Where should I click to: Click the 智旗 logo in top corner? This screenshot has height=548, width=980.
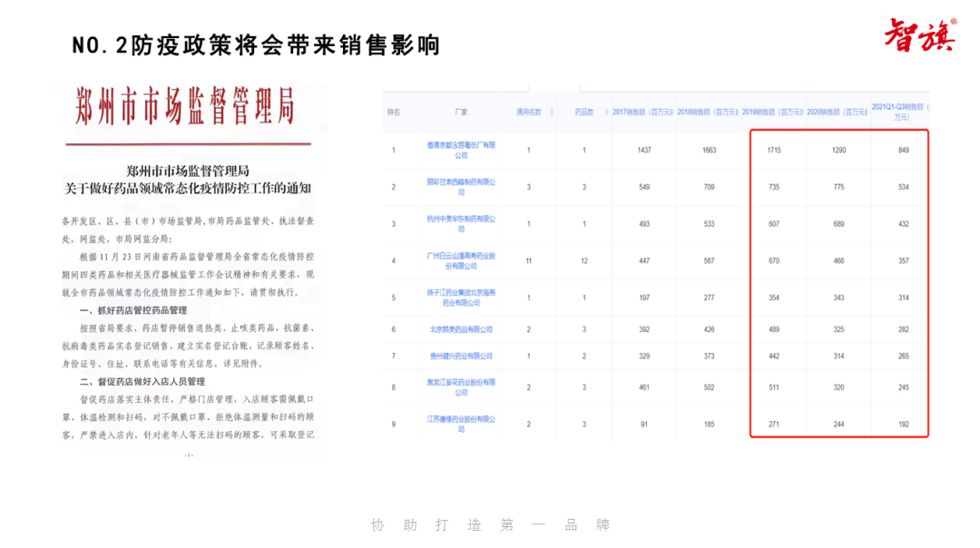(x=920, y=36)
